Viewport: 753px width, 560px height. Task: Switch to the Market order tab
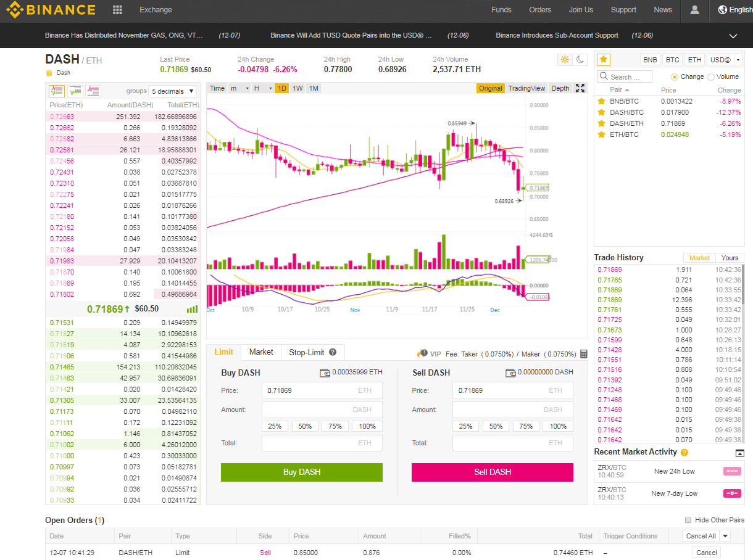pos(261,352)
